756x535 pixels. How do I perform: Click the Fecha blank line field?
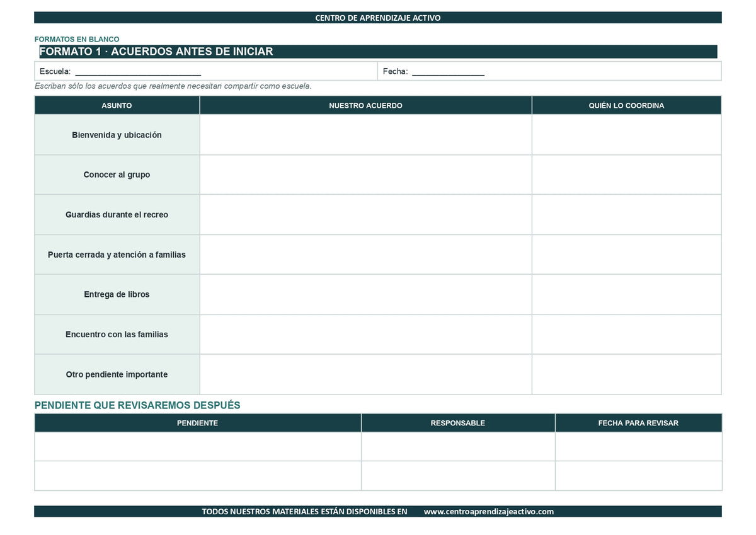448,72
